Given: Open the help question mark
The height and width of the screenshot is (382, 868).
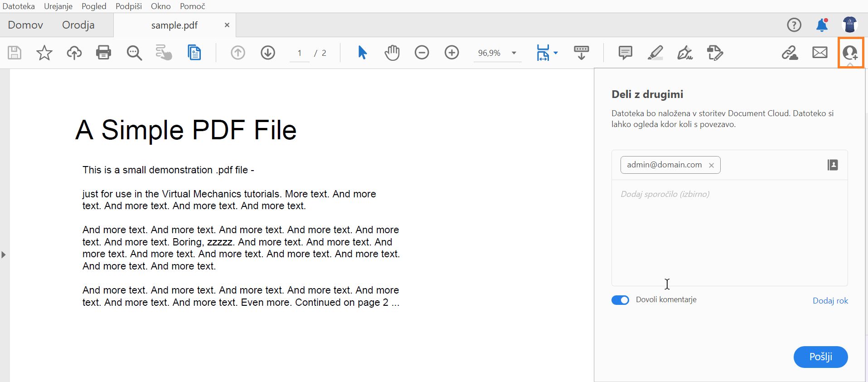Looking at the screenshot, I should (794, 25).
